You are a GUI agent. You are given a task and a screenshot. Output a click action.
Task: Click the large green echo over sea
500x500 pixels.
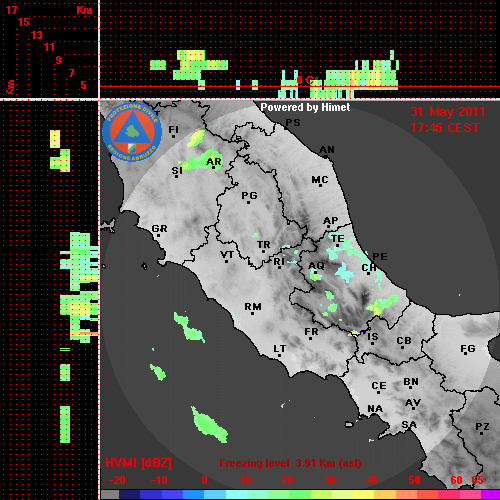point(209,425)
